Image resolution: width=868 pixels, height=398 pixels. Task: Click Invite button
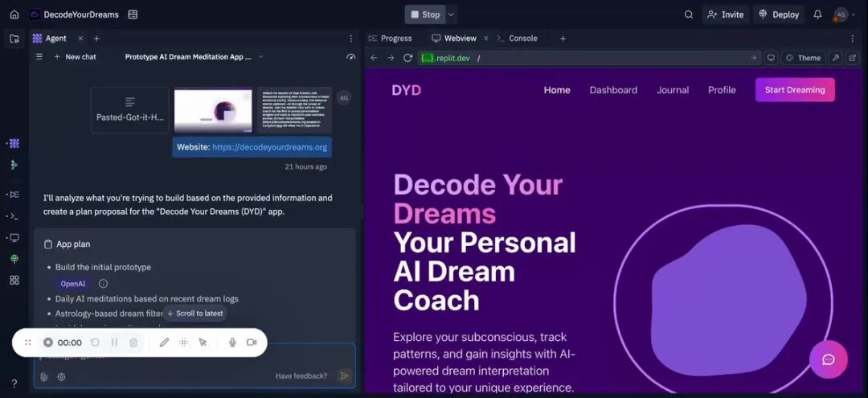click(726, 15)
